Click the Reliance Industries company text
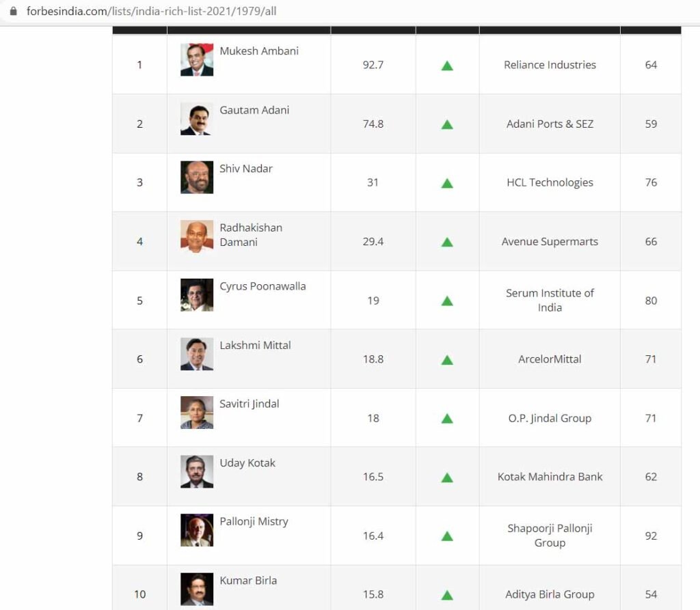Image resolution: width=700 pixels, height=610 pixels. click(550, 65)
